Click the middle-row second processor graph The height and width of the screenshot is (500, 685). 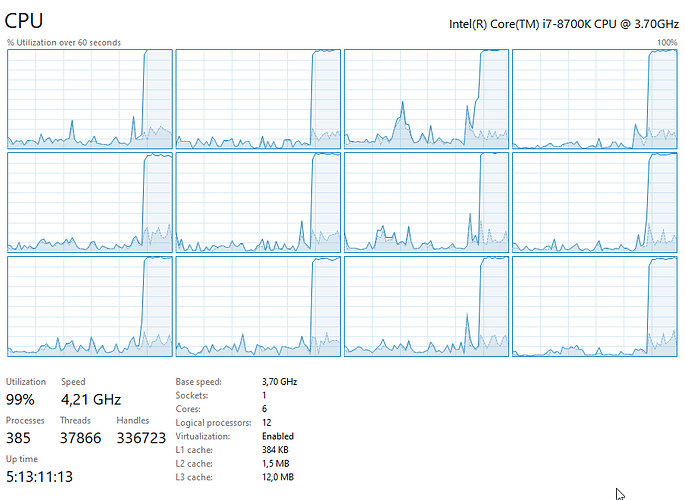(258, 203)
